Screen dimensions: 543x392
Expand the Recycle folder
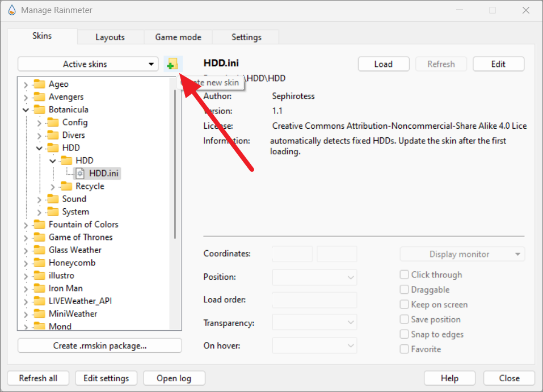[53, 187]
